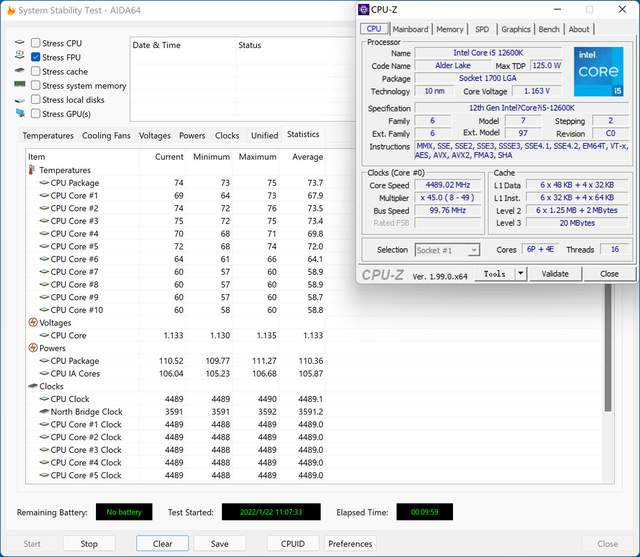Enable the Stress cache checkbox
The width and height of the screenshot is (640, 557).
pos(36,72)
